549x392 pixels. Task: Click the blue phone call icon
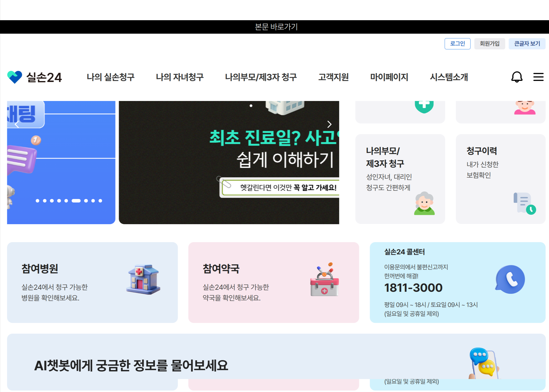point(510,279)
